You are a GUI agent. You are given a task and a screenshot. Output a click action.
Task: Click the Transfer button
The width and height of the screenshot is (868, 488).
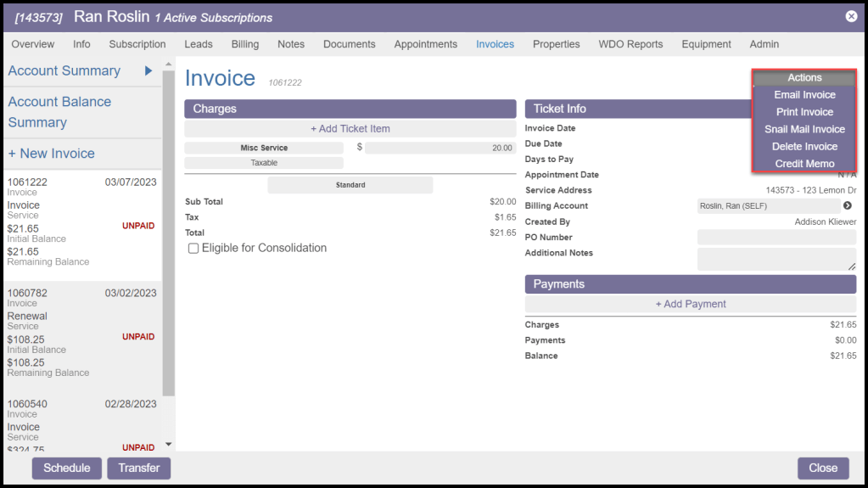point(138,468)
